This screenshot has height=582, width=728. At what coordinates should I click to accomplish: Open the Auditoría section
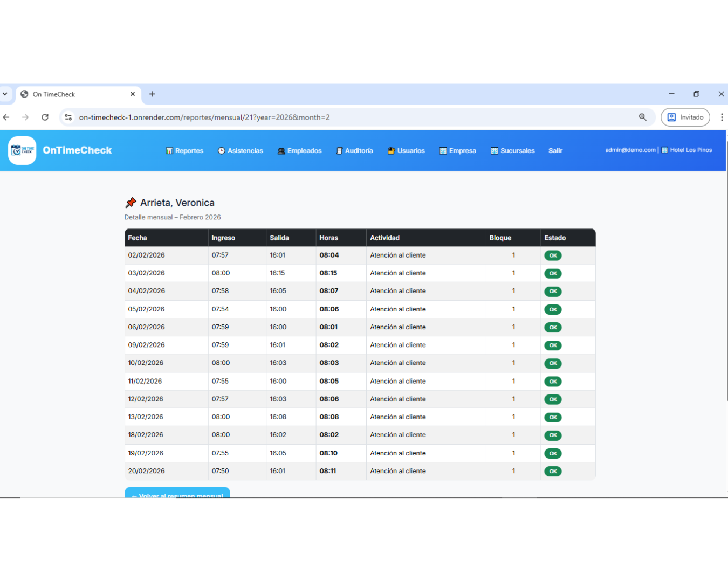point(355,151)
